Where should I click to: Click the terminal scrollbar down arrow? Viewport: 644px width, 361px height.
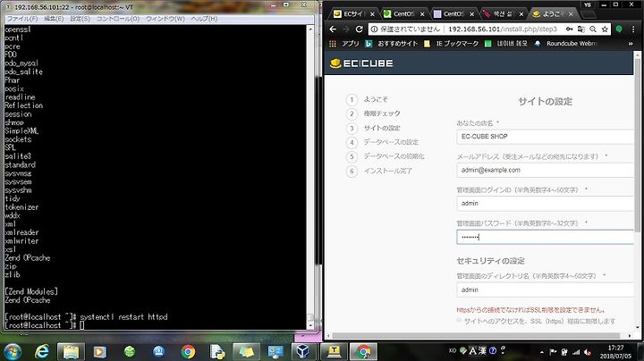[x=310, y=326]
